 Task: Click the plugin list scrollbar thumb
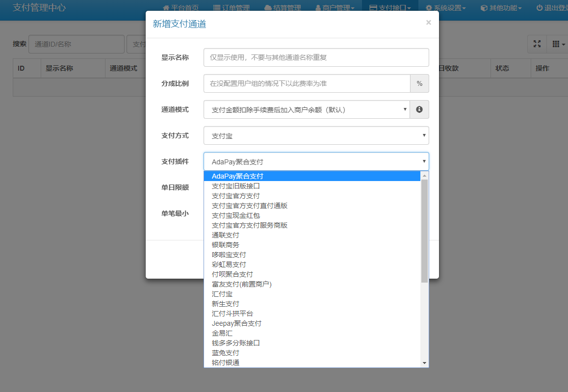424,231
